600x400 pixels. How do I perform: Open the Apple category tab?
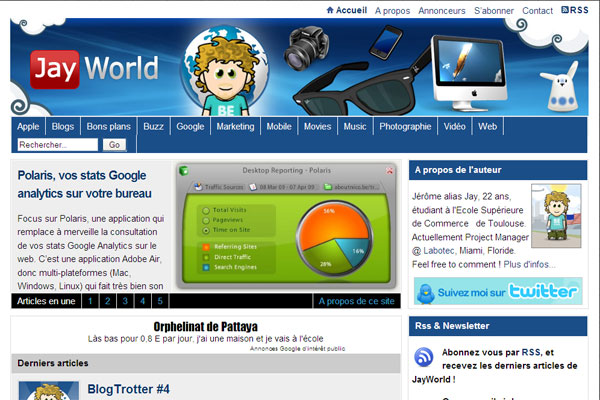coord(28,126)
